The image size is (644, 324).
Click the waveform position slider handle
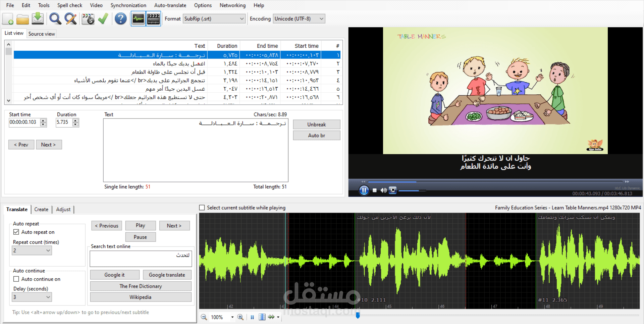click(x=358, y=315)
